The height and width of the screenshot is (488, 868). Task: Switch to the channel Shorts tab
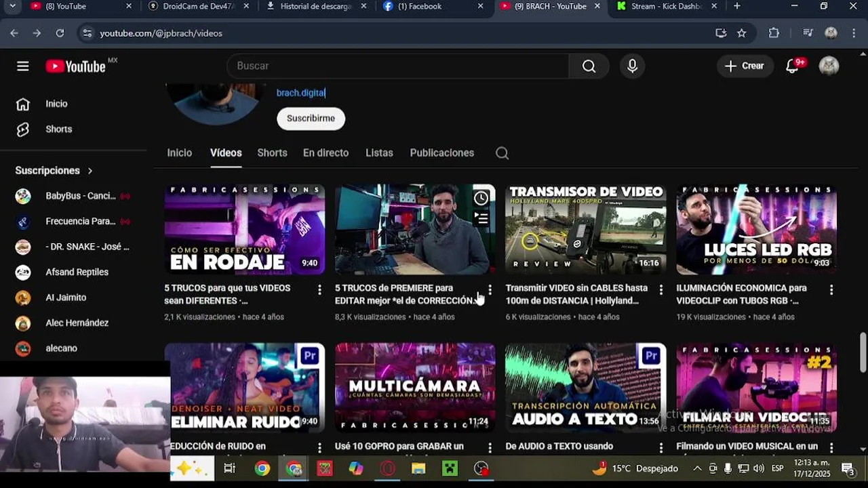pyautogui.click(x=272, y=153)
